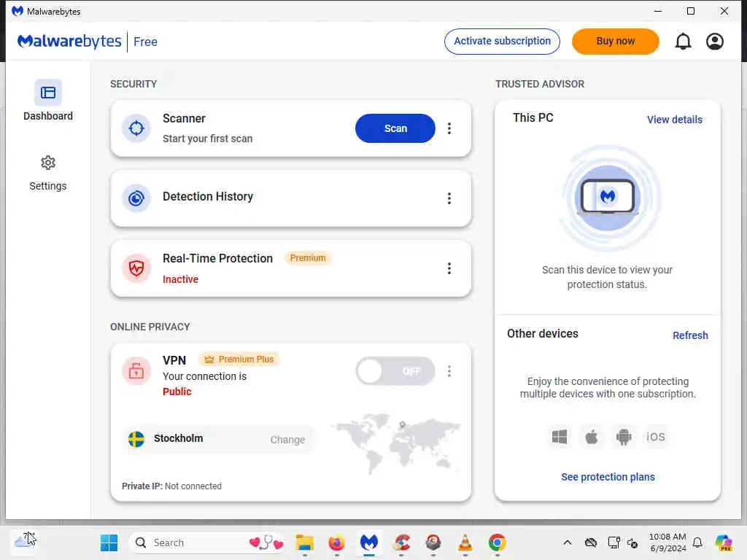
Task: Click the Sweden flag next to Stockholm
Action: [136, 438]
